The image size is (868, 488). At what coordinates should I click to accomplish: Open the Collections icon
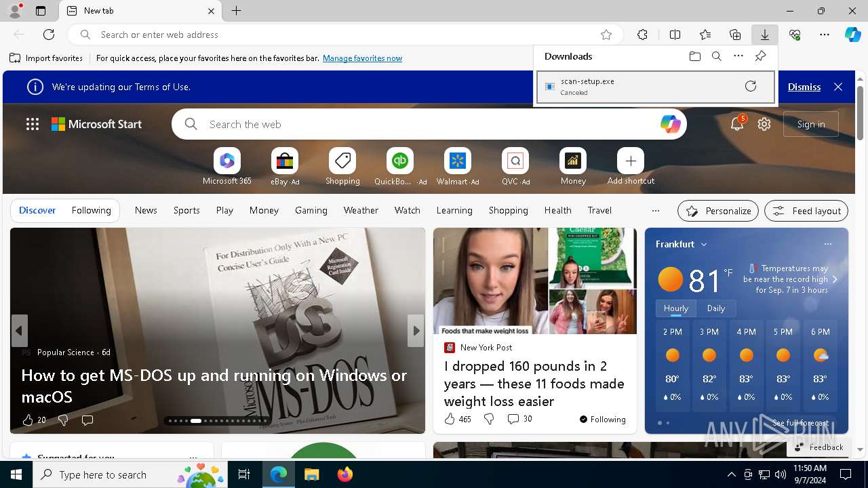coord(735,35)
